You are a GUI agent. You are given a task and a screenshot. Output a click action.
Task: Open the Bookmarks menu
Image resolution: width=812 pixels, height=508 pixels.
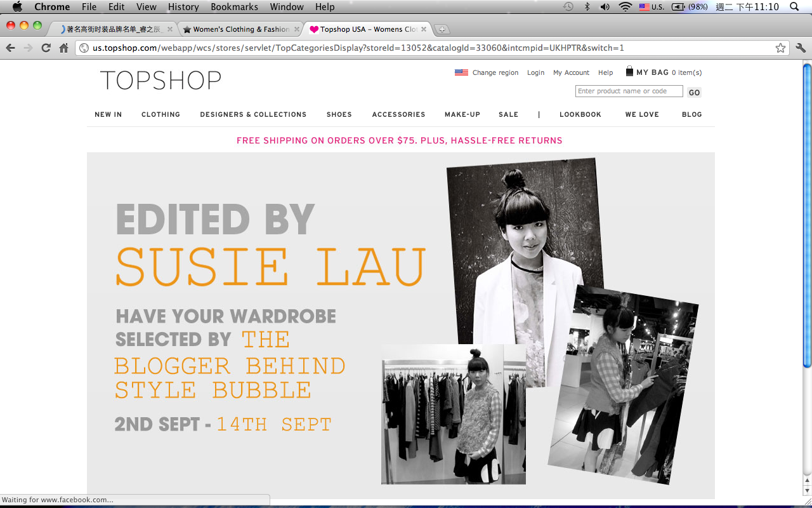coord(235,7)
